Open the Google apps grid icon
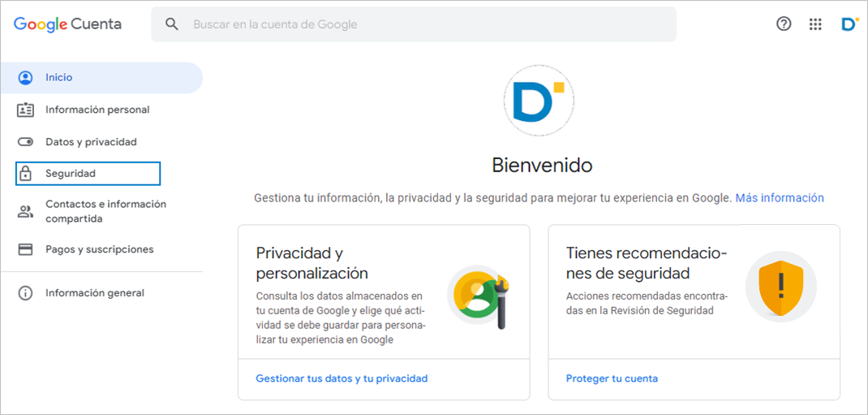The width and height of the screenshot is (868, 415). 814,24
